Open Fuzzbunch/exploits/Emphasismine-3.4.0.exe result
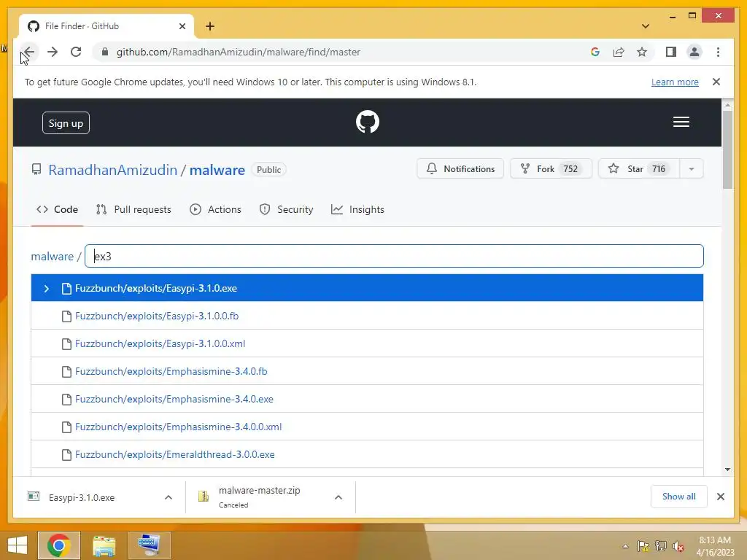This screenshot has height=560, width=747. click(367, 399)
